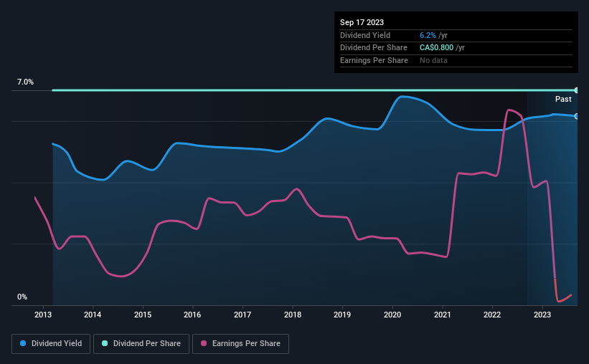Screen dimensions: 589x364
Task: Select the 2016 x-axis year label
Action: click(x=192, y=315)
